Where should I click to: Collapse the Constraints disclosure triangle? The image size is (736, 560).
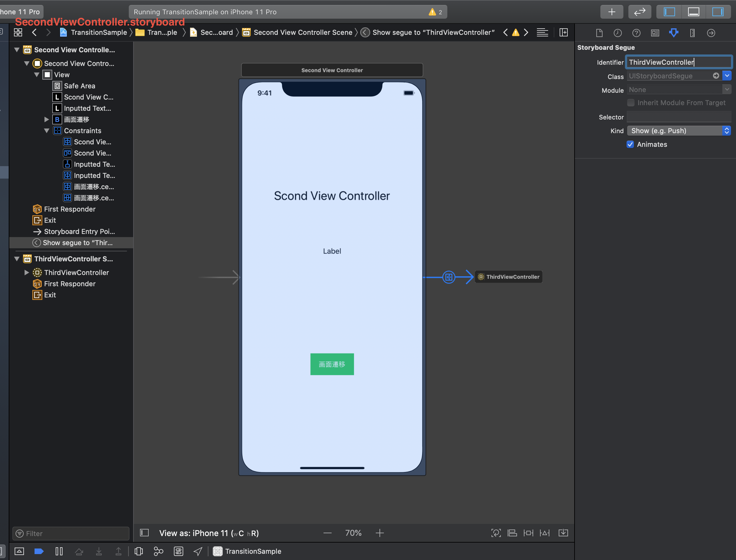coord(47,131)
